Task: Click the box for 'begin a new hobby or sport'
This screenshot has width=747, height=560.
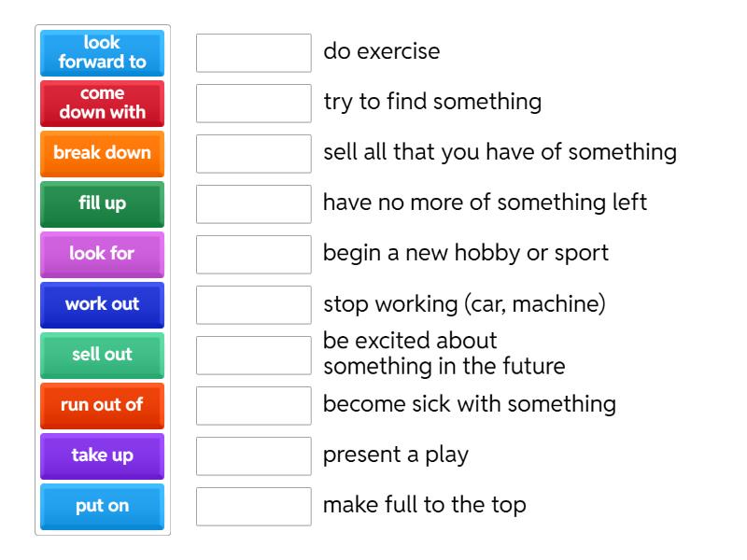Action: click(x=254, y=254)
